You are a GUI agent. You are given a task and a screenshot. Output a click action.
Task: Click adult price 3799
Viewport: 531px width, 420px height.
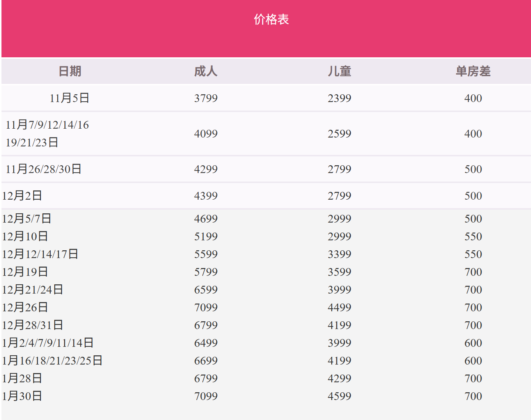coord(206,98)
